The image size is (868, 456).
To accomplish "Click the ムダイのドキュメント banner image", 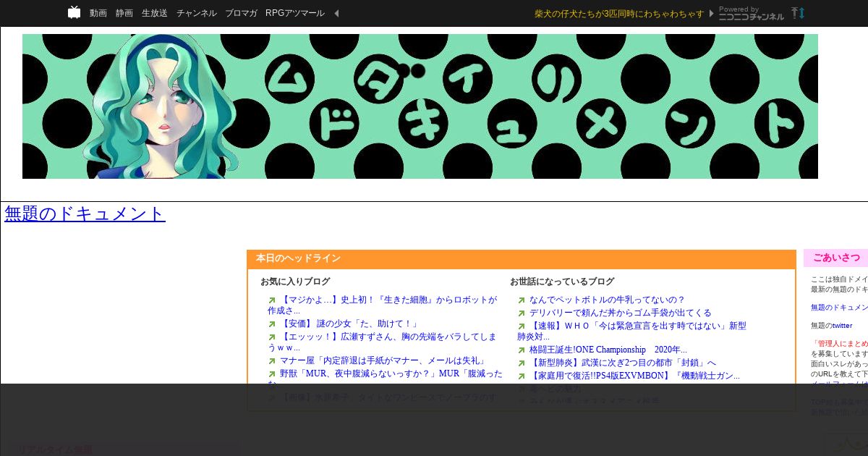I will pos(420,106).
